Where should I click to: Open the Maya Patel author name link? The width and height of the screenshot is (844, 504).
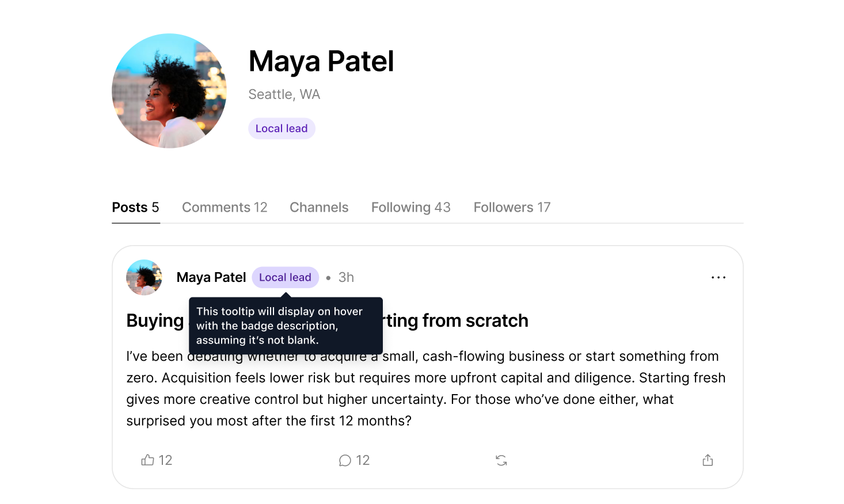pos(211,277)
